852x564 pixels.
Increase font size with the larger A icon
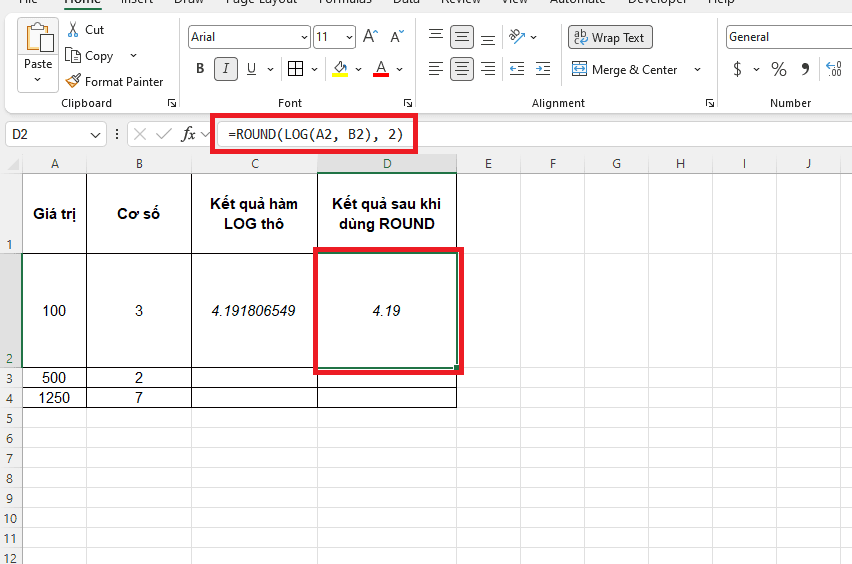pyautogui.click(x=370, y=36)
